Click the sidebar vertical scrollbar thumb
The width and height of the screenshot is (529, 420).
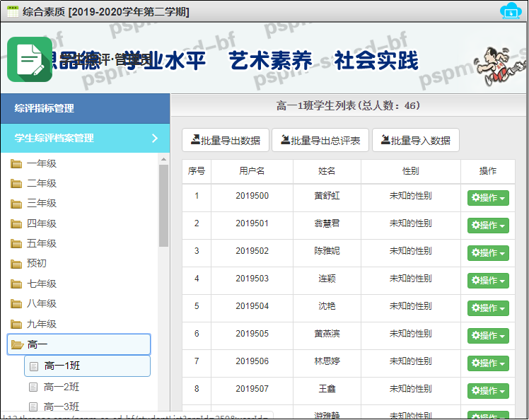[x=164, y=205]
